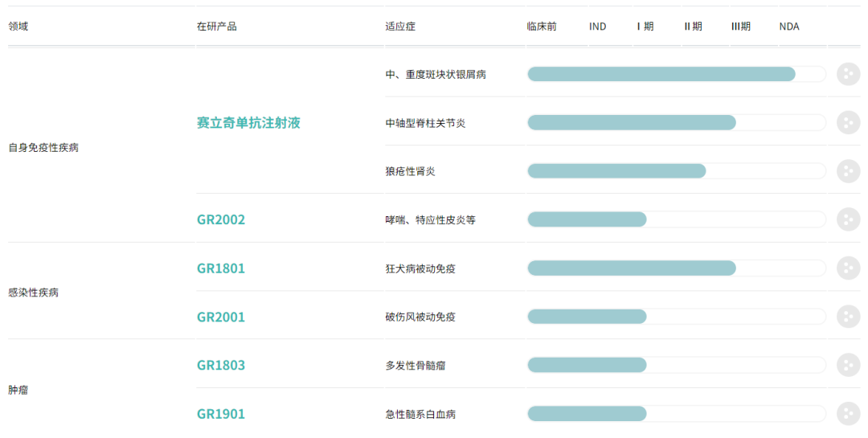868x438 pixels.
Task: Click the round icon in GR2001 row
Action: pyautogui.click(x=848, y=317)
